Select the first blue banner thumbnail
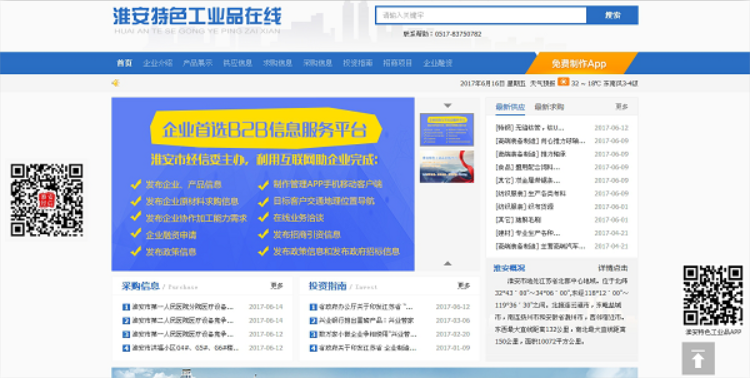The height and width of the screenshot is (378, 750). coord(447,130)
